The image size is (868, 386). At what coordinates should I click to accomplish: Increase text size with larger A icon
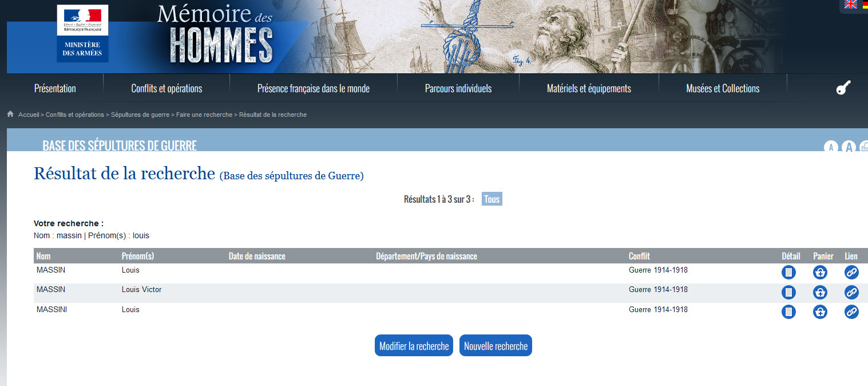tap(849, 147)
